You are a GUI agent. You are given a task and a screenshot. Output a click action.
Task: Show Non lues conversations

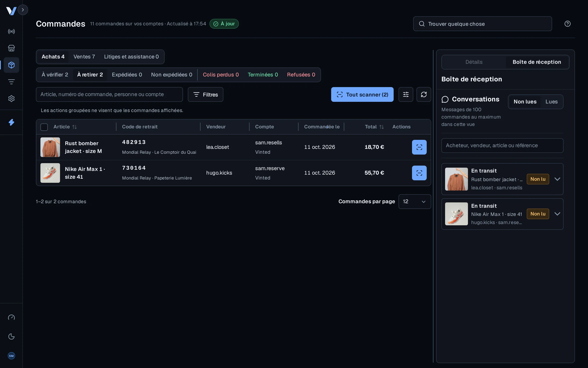[x=525, y=102]
